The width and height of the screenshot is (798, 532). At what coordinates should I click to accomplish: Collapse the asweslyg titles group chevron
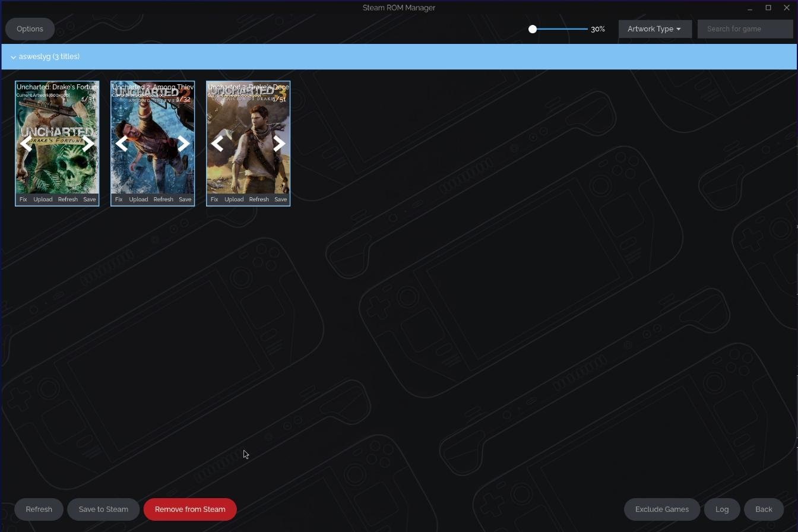(13, 57)
